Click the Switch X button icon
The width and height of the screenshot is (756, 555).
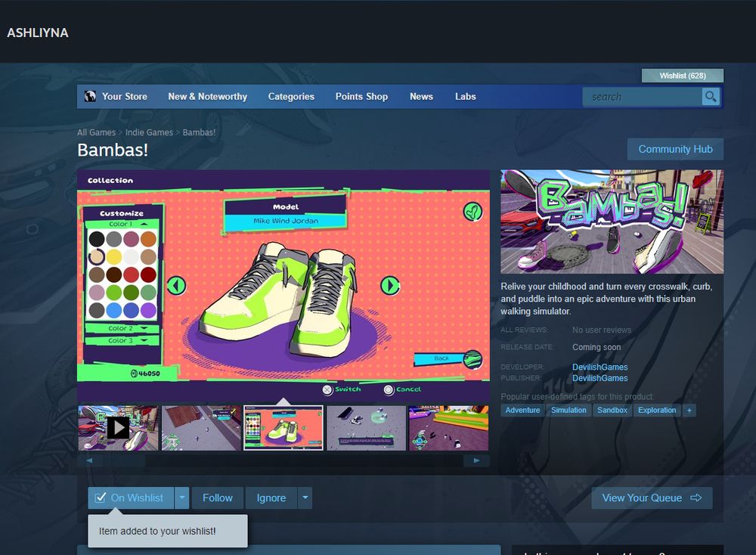(327, 389)
